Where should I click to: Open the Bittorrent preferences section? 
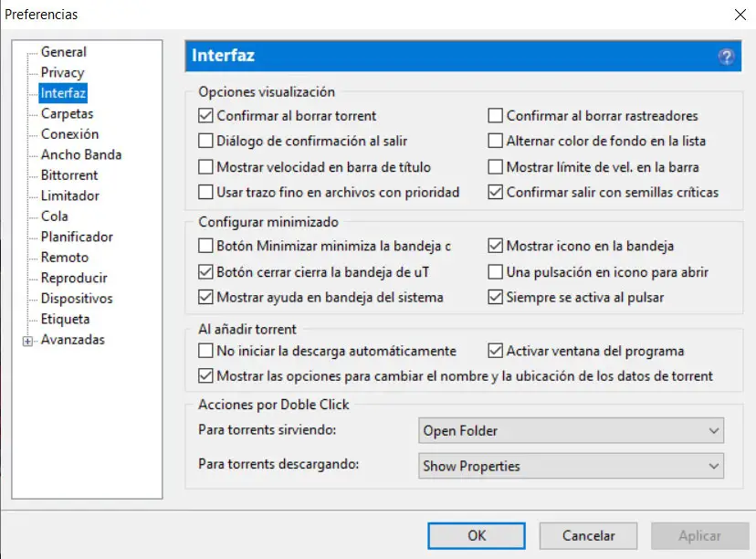[69, 175]
